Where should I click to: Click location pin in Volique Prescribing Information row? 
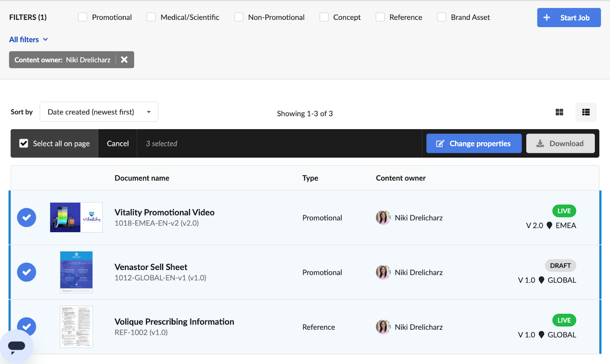541,335
